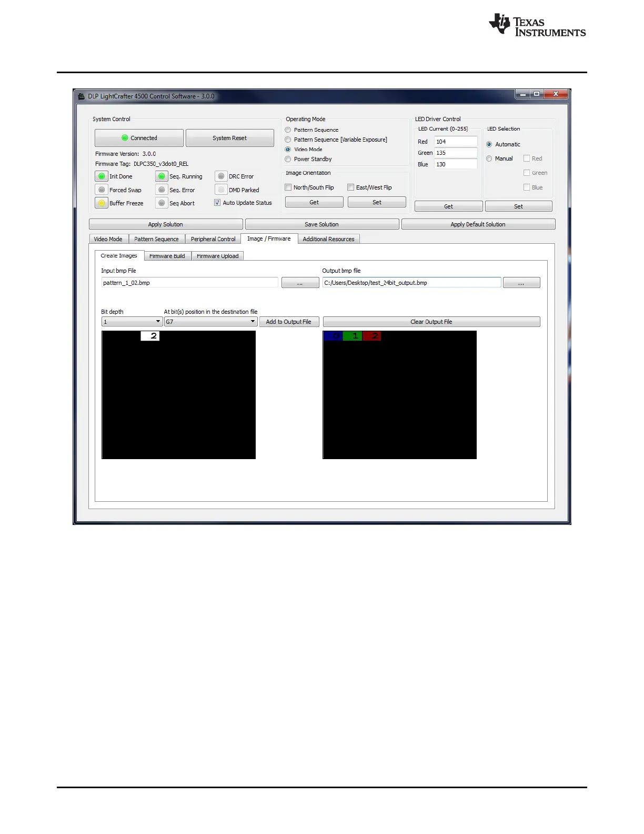Screen dimensions: 644x834
Task: Open the Bit depth dropdown
Action: (132, 321)
